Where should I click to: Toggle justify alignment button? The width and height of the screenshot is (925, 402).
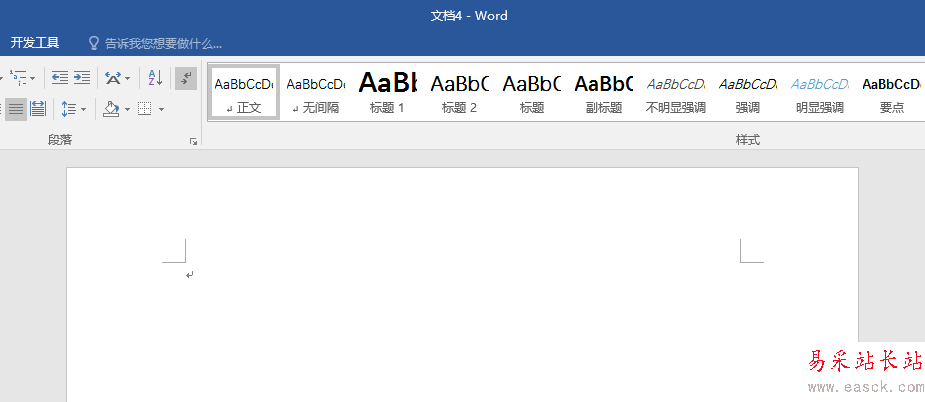click(x=16, y=109)
